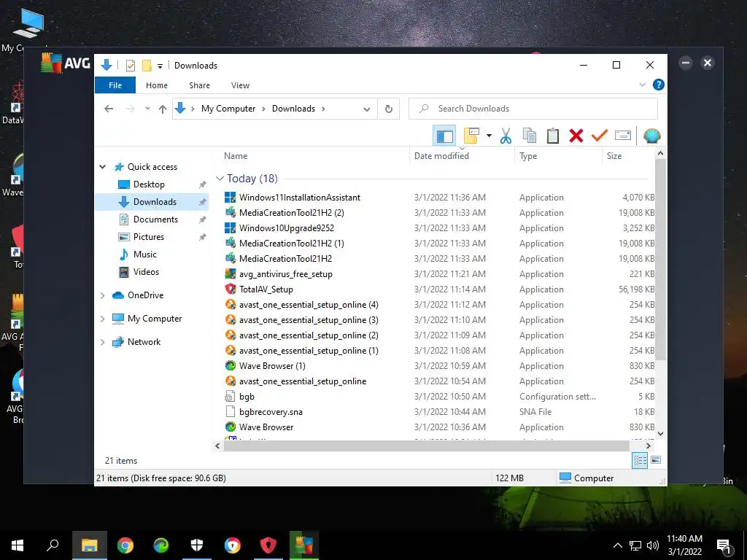Go back with the left arrow
The width and height of the screenshot is (747, 560).
109,109
